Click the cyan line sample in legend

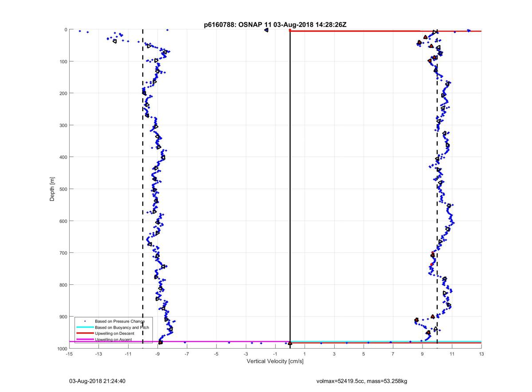[x=85, y=327]
